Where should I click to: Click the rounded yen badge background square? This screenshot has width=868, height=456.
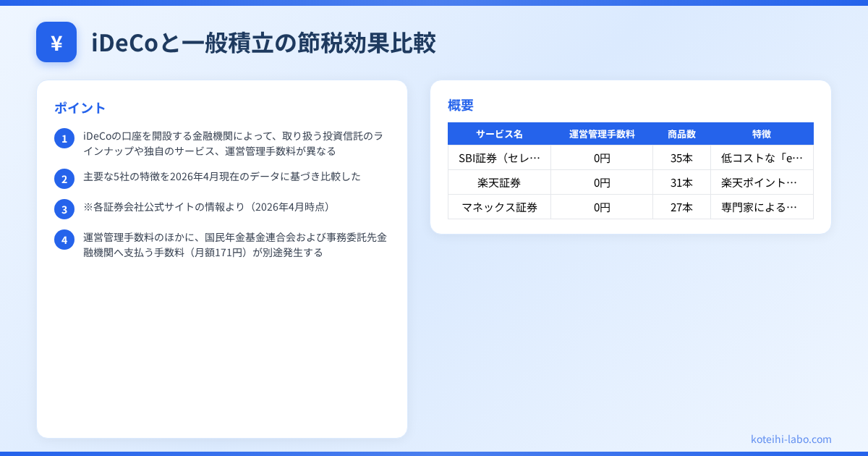tap(56, 42)
